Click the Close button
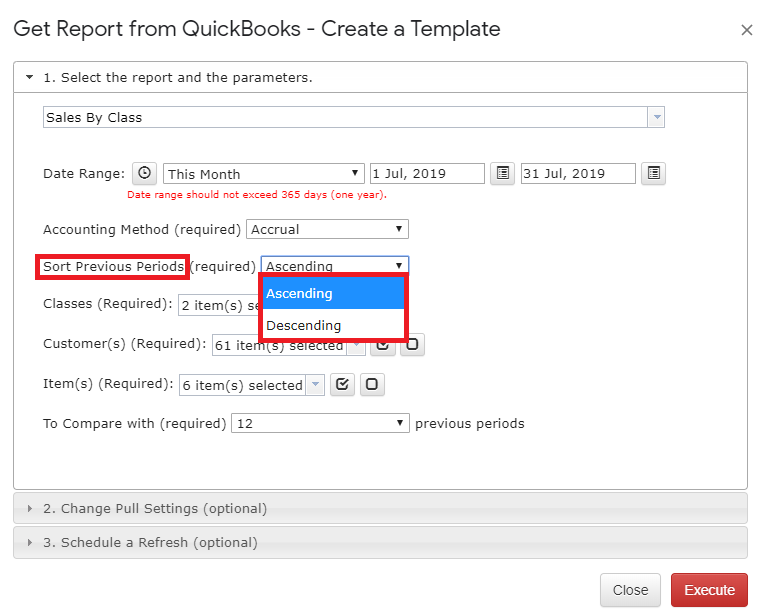The width and height of the screenshot is (757, 616). (x=630, y=590)
